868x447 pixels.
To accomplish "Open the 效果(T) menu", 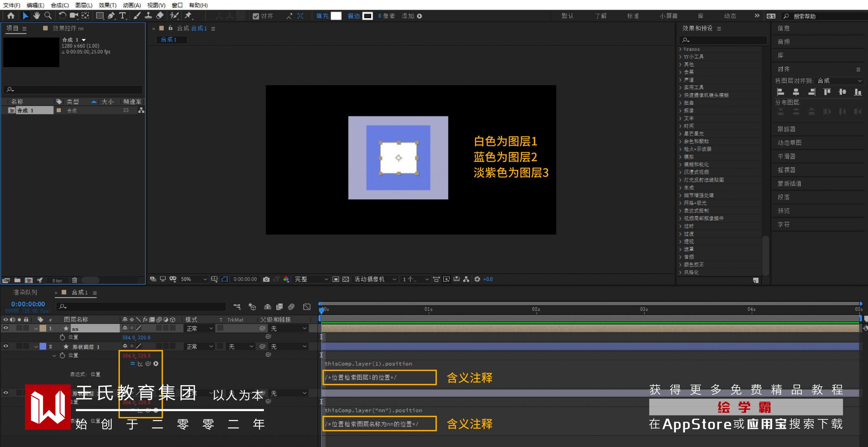I will (x=107, y=5).
